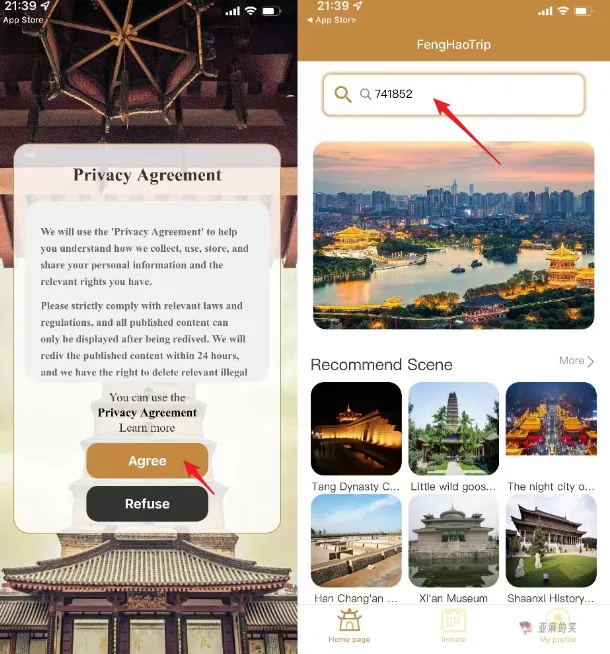Tap the large orange search magnifier icon
The width and height of the screenshot is (610, 654).
tap(343, 94)
